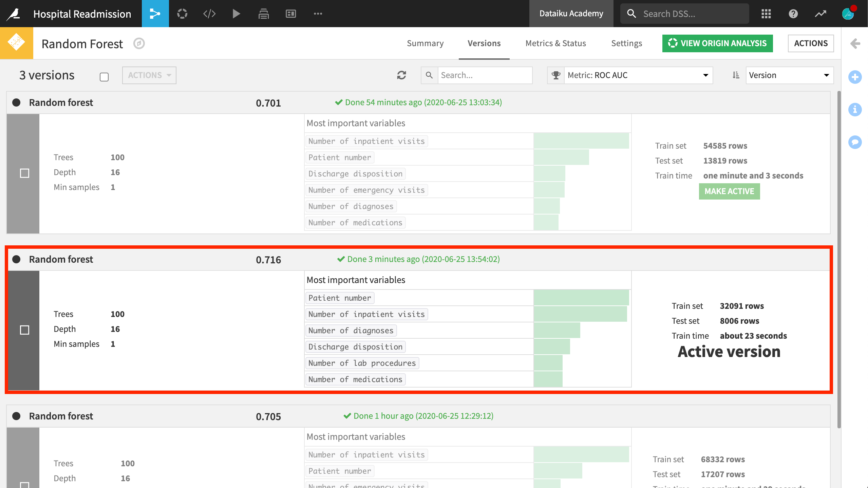
Task: Open the Hospital Readmission project link
Action: (x=82, y=14)
